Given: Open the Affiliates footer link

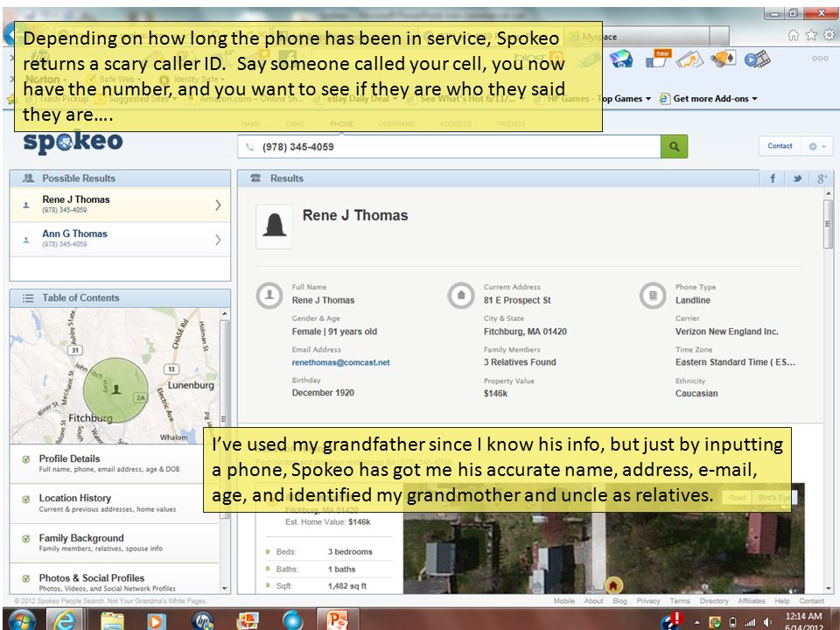Looking at the screenshot, I should (x=752, y=601).
